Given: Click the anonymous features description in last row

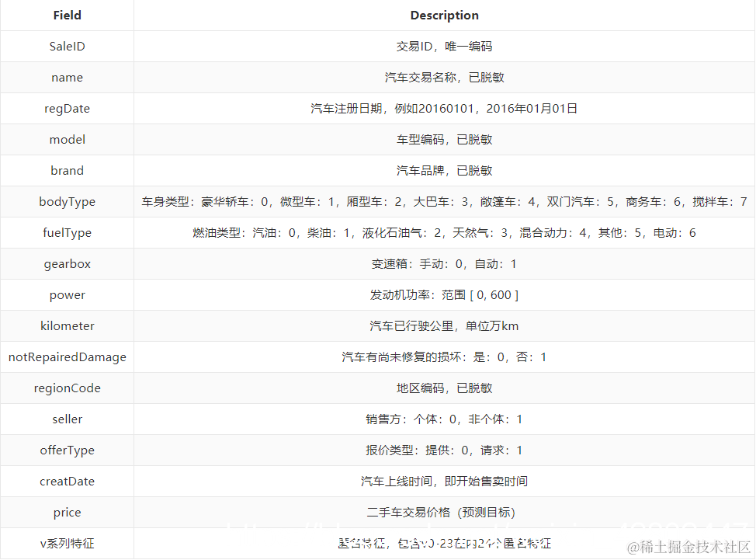Looking at the screenshot, I should pos(445,544).
